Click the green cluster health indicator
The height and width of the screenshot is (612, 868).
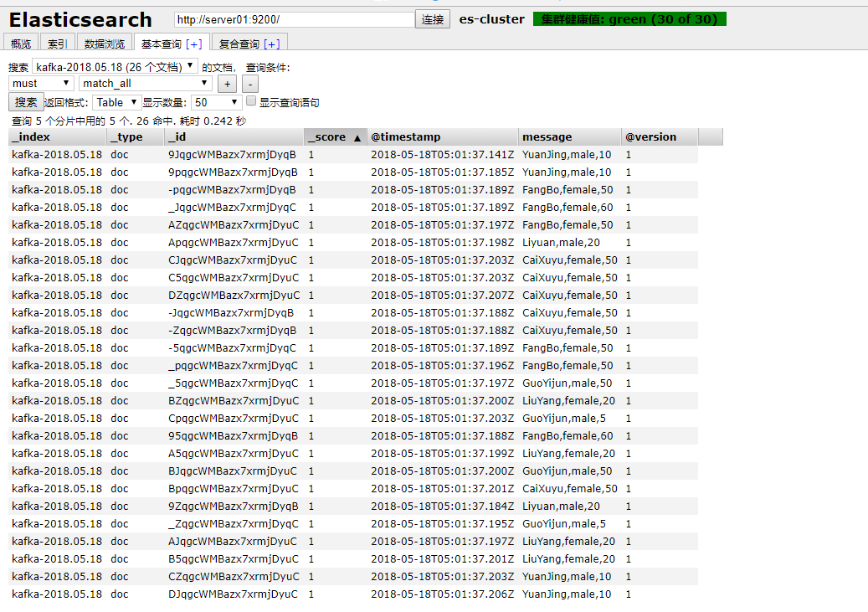coord(629,19)
